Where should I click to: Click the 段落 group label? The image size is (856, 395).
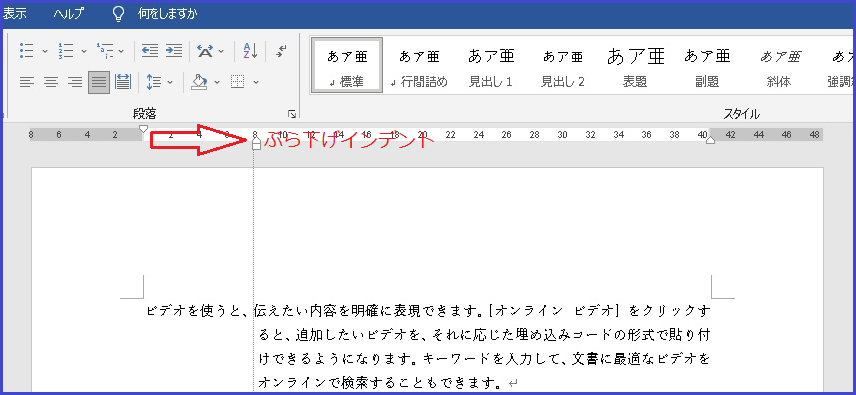145,114
